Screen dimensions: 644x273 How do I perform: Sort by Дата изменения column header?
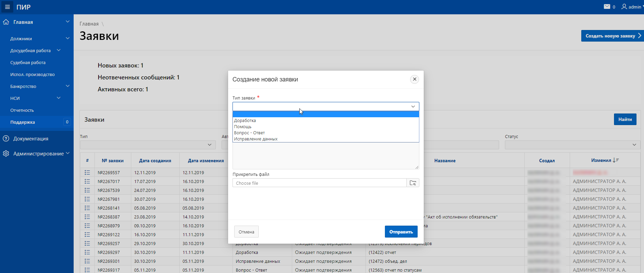tap(206, 161)
